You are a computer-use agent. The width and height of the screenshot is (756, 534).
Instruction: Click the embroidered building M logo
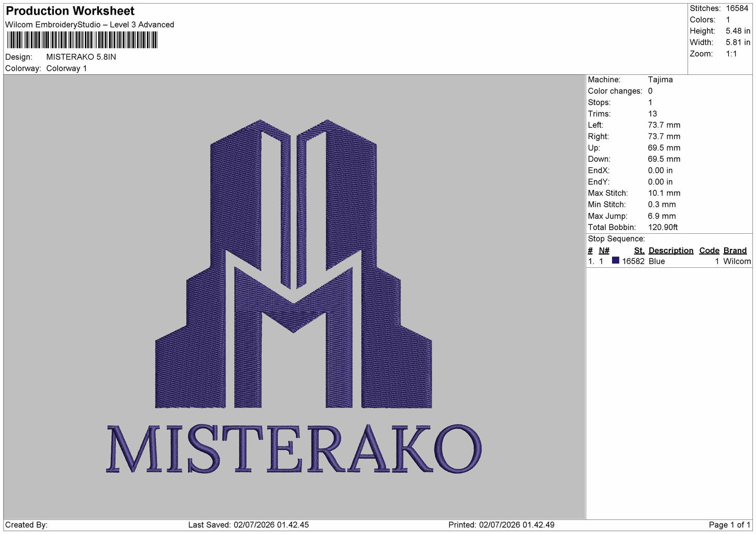pyautogui.click(x=294, y=264)
